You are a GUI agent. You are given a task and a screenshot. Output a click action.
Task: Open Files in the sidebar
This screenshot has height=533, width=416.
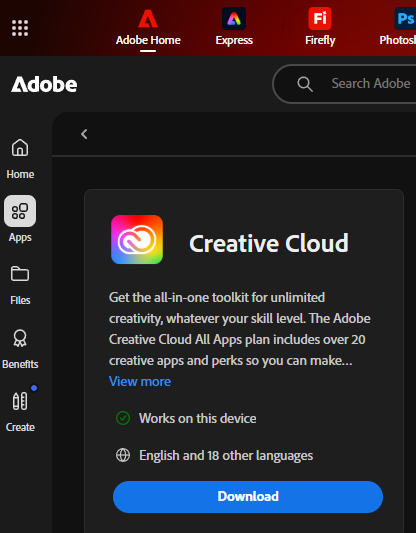point(20,286)
